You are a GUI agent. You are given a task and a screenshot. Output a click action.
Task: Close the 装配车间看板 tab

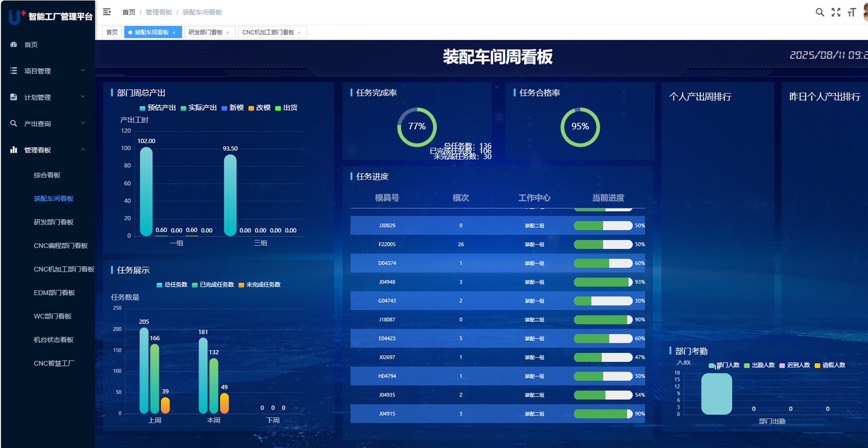coord(174,33)
